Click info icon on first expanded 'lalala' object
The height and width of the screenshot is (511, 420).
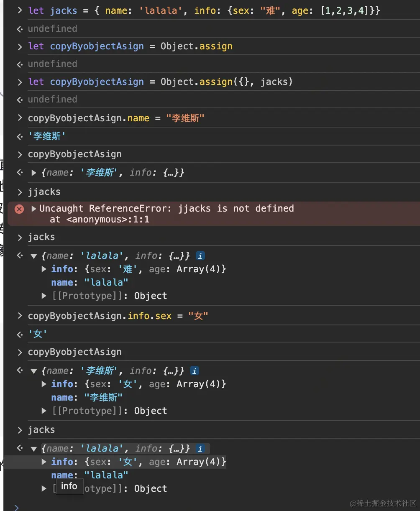click(x=200, y=255)
